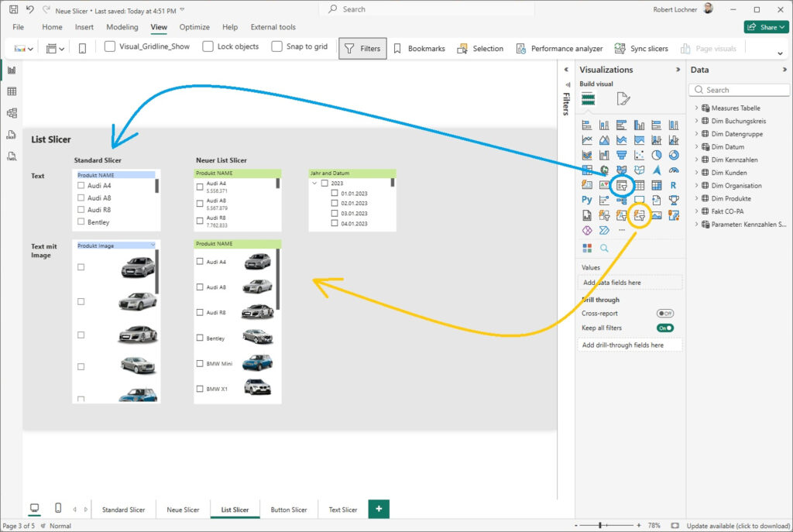Pick the Pie chart visual icon
The width and height of the screenshot is (793, 532).
pos(656,155)
